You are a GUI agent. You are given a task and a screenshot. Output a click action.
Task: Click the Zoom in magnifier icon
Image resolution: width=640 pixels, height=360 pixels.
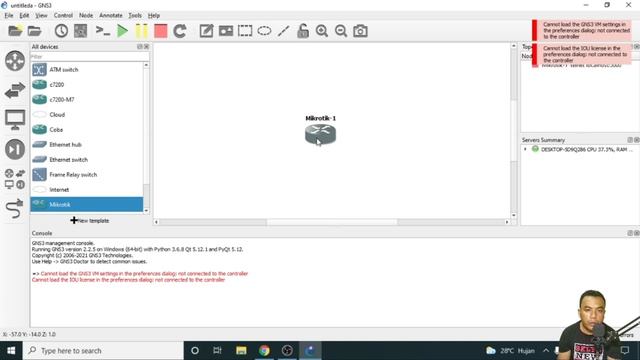(x=322, y=31)
